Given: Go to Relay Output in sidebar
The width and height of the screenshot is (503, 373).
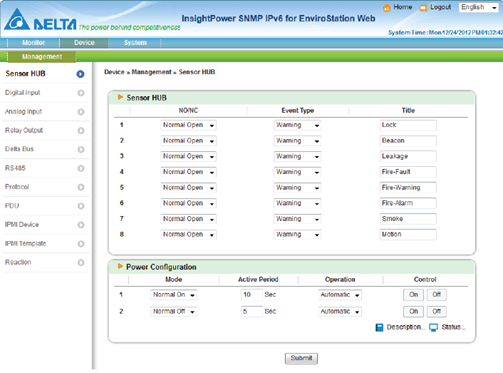Looking at the screenshot, I should pyautogui.click(x=24, y=130).
